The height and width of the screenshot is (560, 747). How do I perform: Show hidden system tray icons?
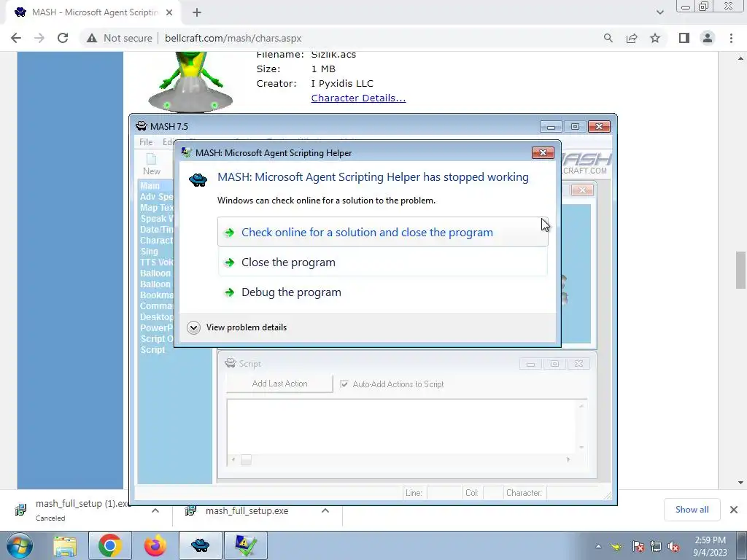pyautogui.click(x=598, y=546)
